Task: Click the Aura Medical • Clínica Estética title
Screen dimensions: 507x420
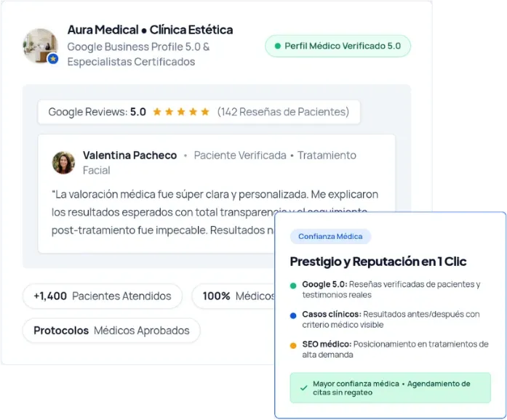Action: (x=150, y=30)
